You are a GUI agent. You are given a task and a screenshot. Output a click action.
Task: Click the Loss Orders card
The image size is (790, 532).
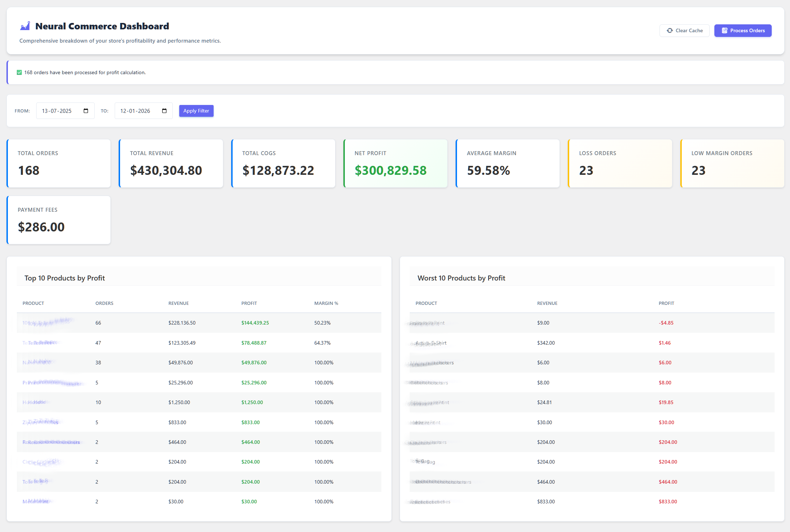620,163
